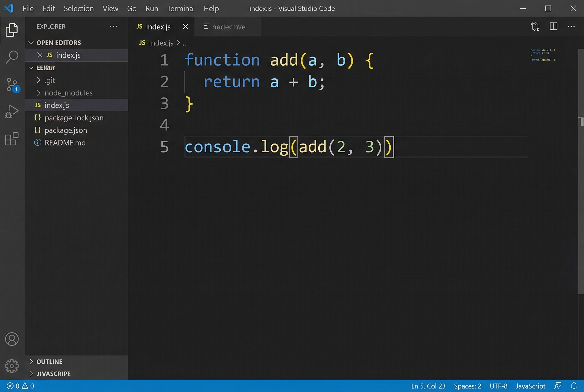Open the Run and Debug view
Image resolution: width=584 pixels, height=392 pixels.
[12, 112]
